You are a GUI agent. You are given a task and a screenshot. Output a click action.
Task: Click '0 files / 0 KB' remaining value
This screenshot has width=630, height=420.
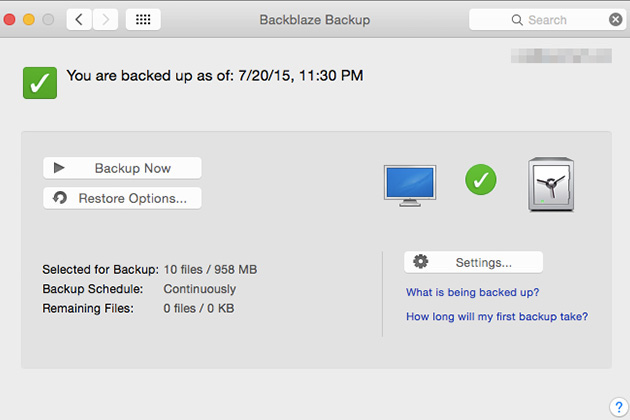pos(198,308)
